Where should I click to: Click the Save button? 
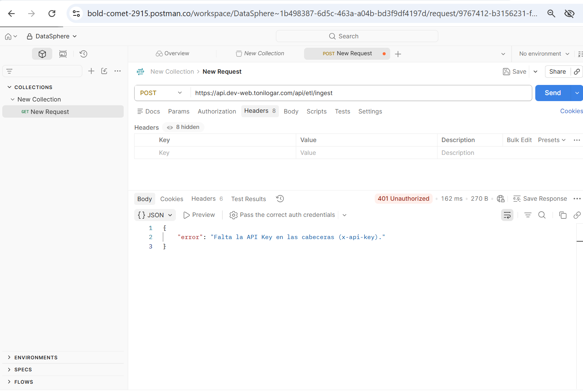coord(515,71)
